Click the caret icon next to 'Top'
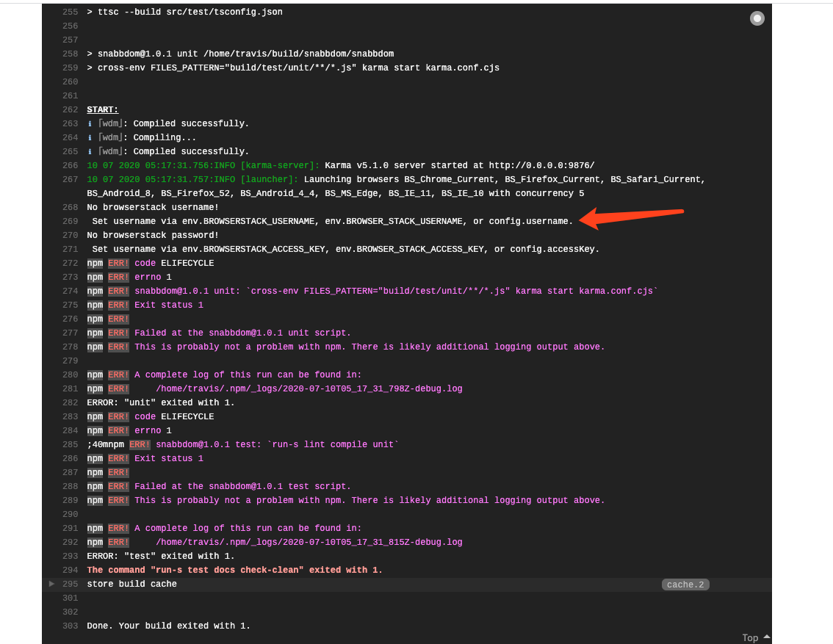 [765, 636]
